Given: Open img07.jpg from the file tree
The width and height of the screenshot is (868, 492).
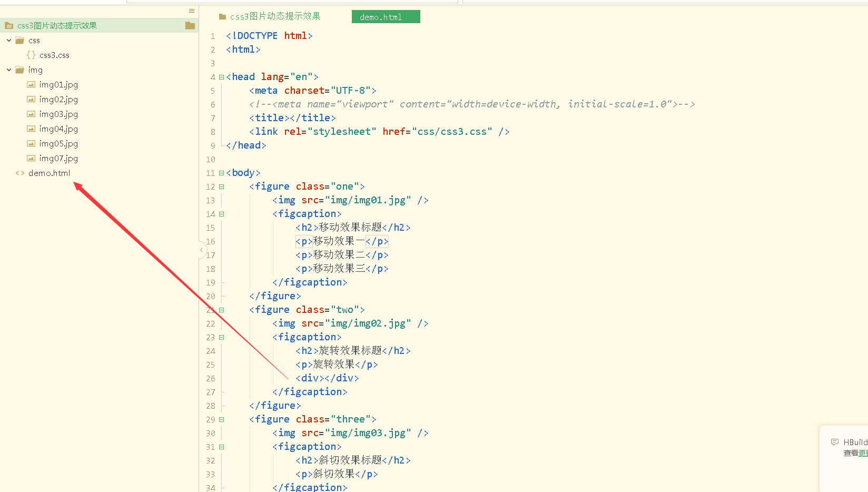Looking at the screenshot, I should click(x=58, y=159).
